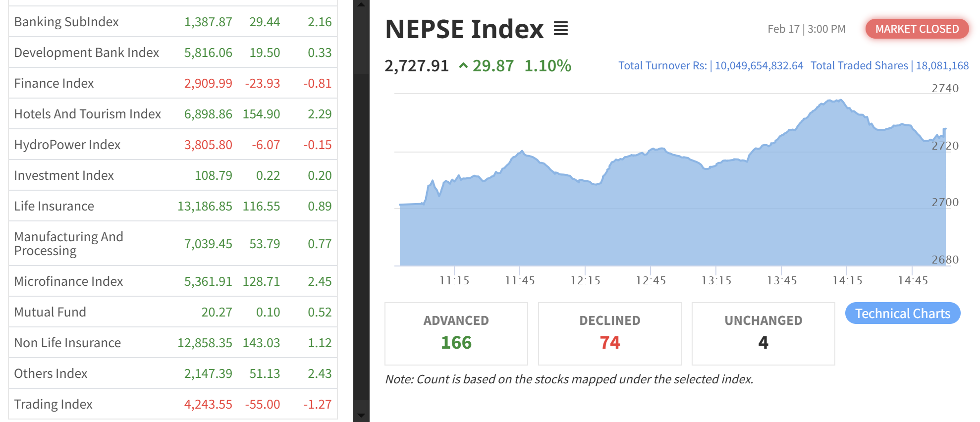
Task: Click the Advanced count box showing 166
Action: pos(456,333)
